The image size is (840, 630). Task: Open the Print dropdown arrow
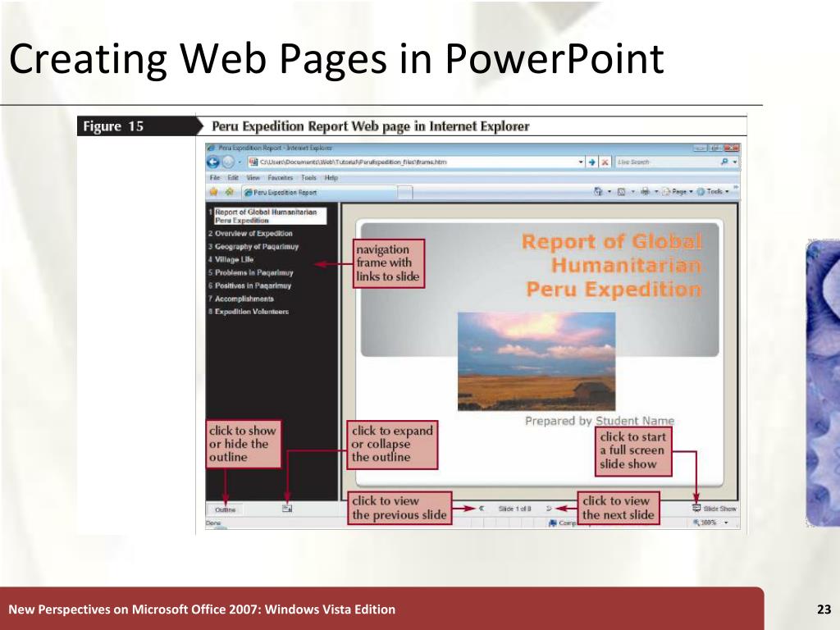coord(655,192)
